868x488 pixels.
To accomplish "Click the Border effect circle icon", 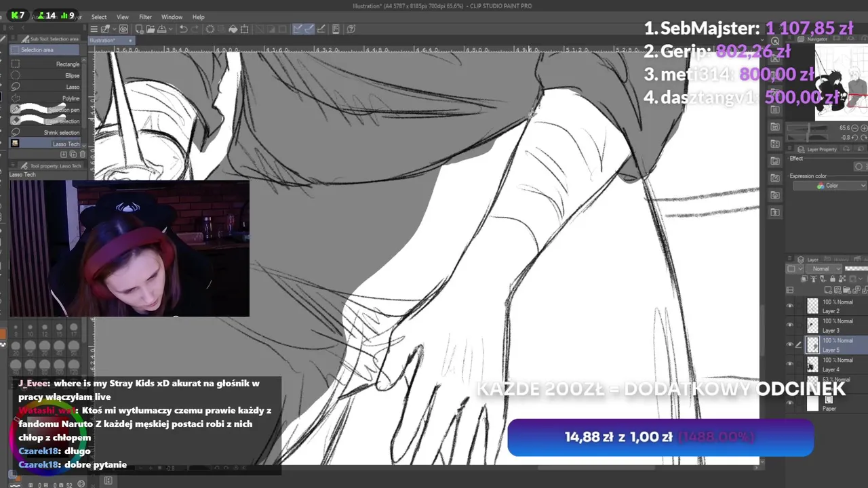I will 859,167.
